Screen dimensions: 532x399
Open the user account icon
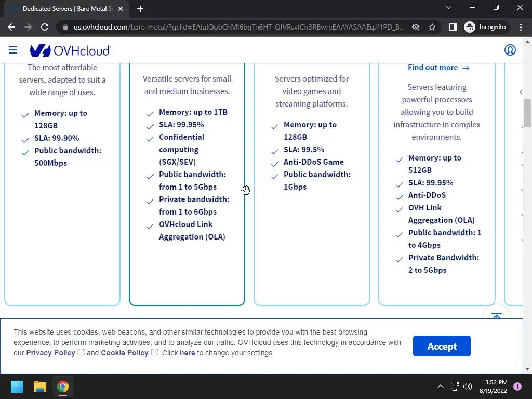(510, 50)
